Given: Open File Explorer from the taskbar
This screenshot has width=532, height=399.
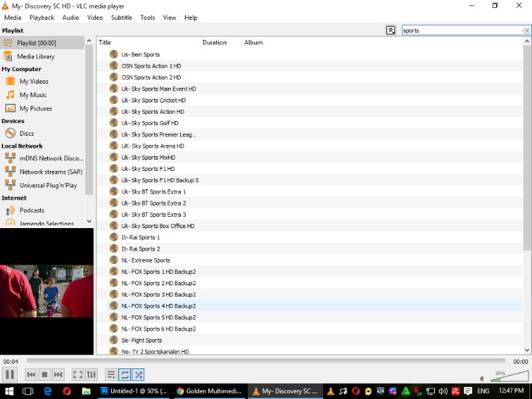Looking at the screenshot, I should [86, 391].
